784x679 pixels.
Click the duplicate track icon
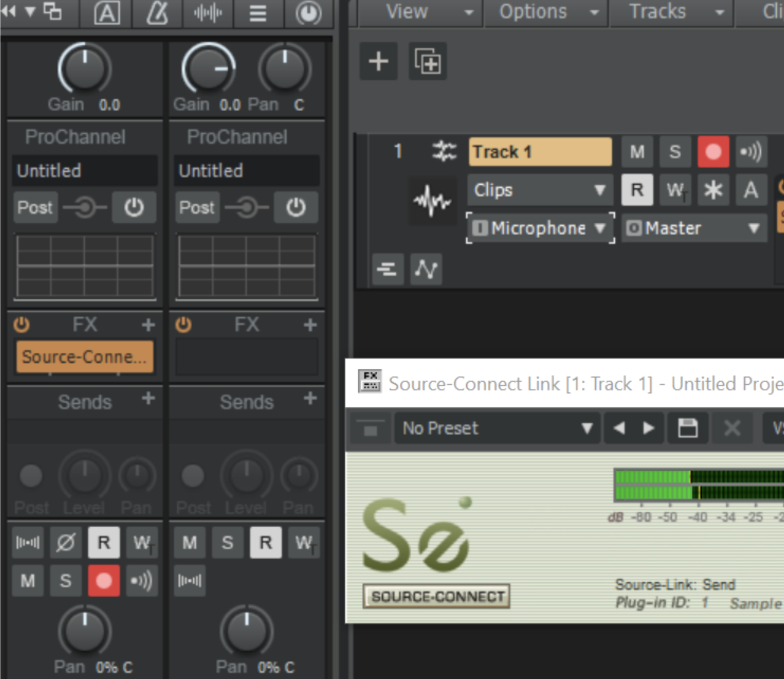point(428,61)
